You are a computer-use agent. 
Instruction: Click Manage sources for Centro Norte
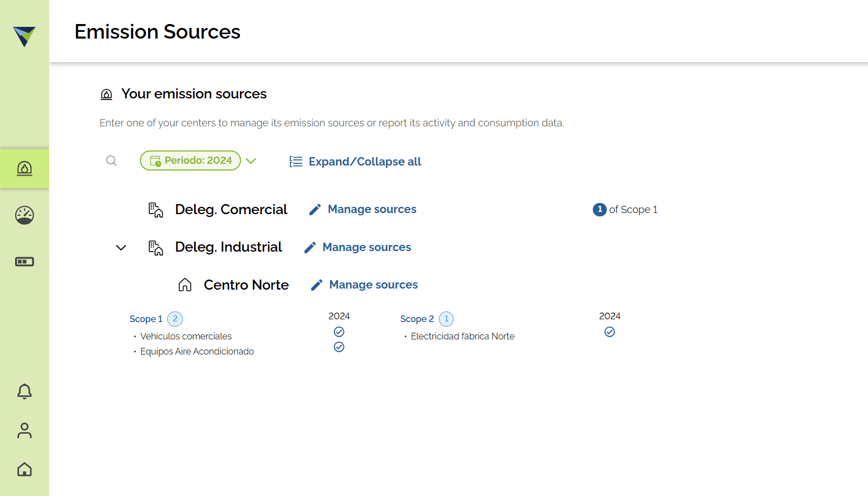click(x=374, y=285)
